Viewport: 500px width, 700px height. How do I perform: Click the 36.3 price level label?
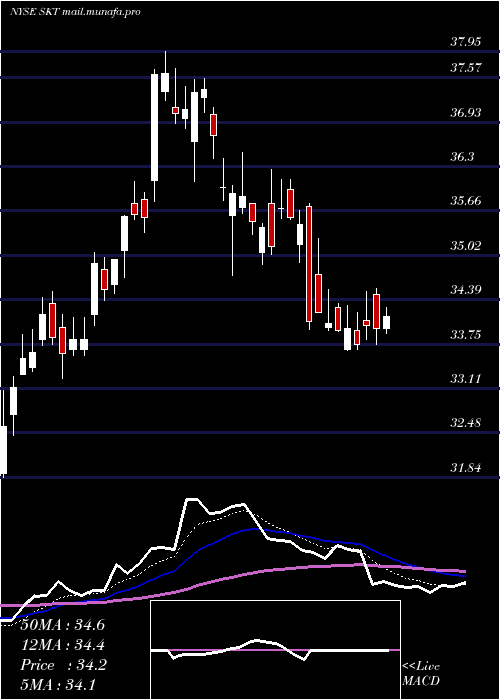pyautogui.click(x=462, y=157)
